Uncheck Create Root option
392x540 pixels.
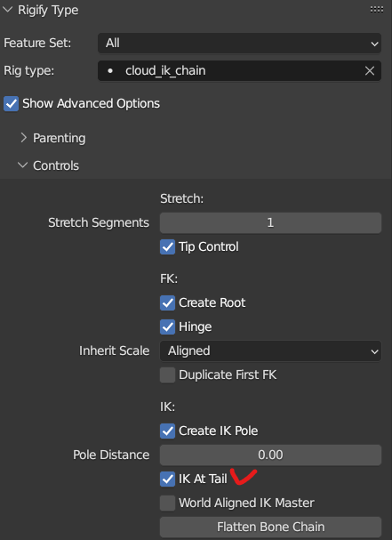coord(167,303)
